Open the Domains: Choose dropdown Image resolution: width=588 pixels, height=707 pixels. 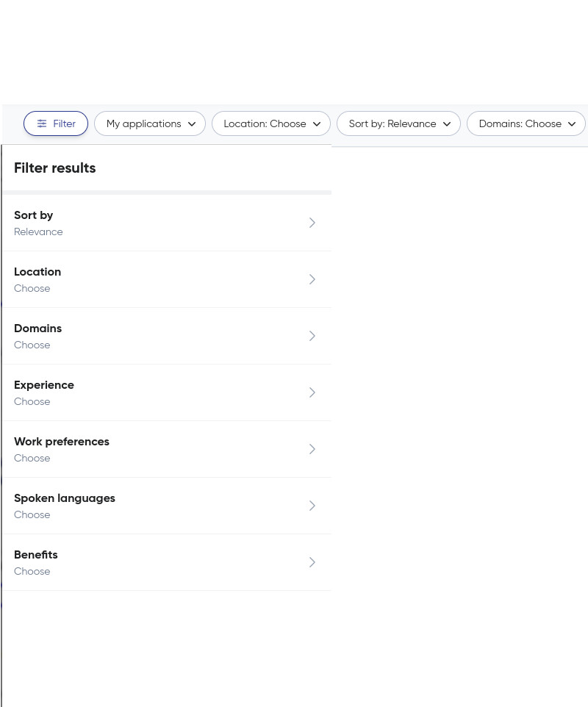[x=526, y=123]
